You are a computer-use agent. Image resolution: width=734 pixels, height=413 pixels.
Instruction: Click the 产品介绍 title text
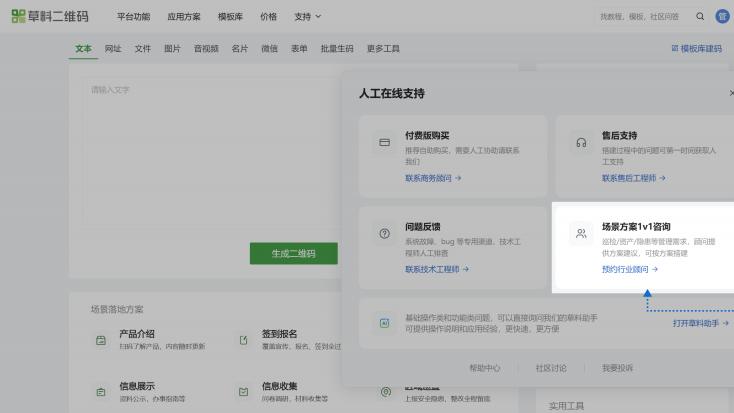(x=137, y=334)
